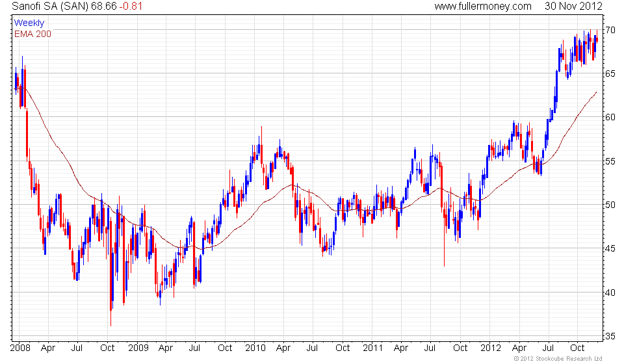Click the 45 price axis label
This screenshot has height=364, width=637.
pyautogui.click(x=610, y=248)
